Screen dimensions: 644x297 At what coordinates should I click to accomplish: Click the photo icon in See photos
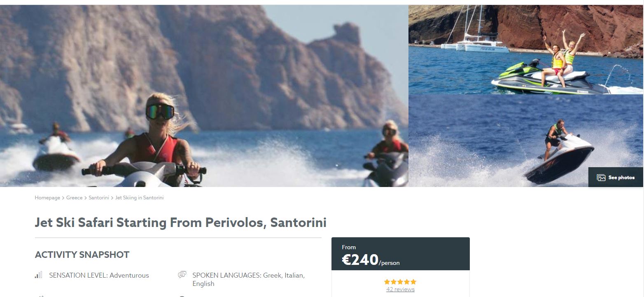(x=601, y=178)
